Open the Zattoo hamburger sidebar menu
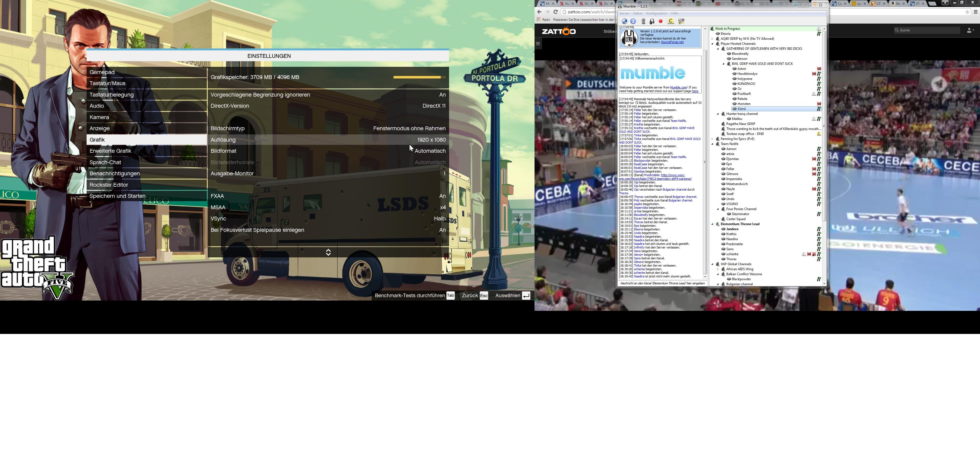Image resolution: width=980 pixels, height=465 pixels. [x=538, y=43]
